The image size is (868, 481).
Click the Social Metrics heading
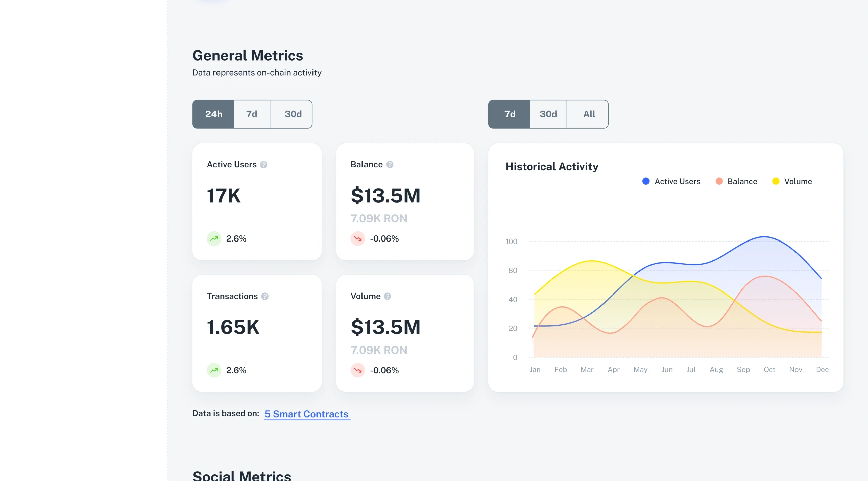point(242,476)
